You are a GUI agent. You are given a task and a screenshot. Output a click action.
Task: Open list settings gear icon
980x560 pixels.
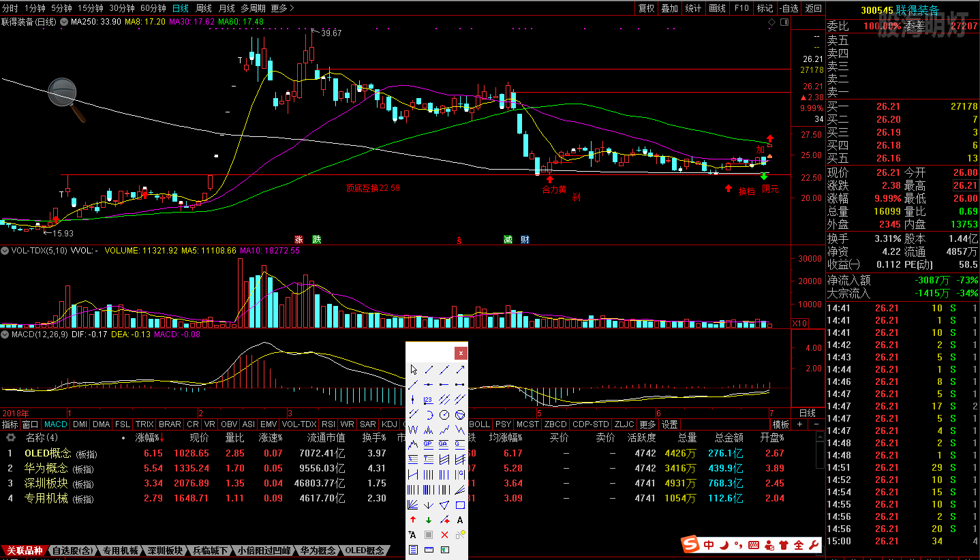[x=10, y=437]
